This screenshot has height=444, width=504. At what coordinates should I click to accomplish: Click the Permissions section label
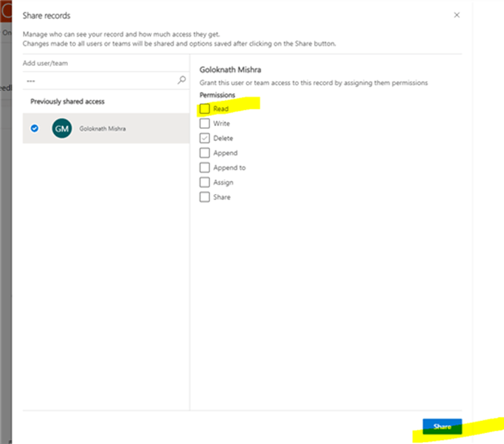click(x=217, y=95)
